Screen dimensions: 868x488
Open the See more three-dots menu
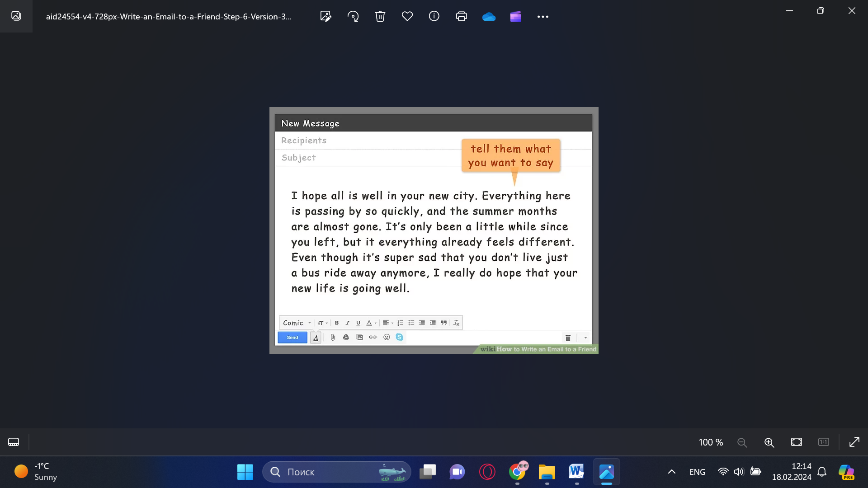coord(542,17)
